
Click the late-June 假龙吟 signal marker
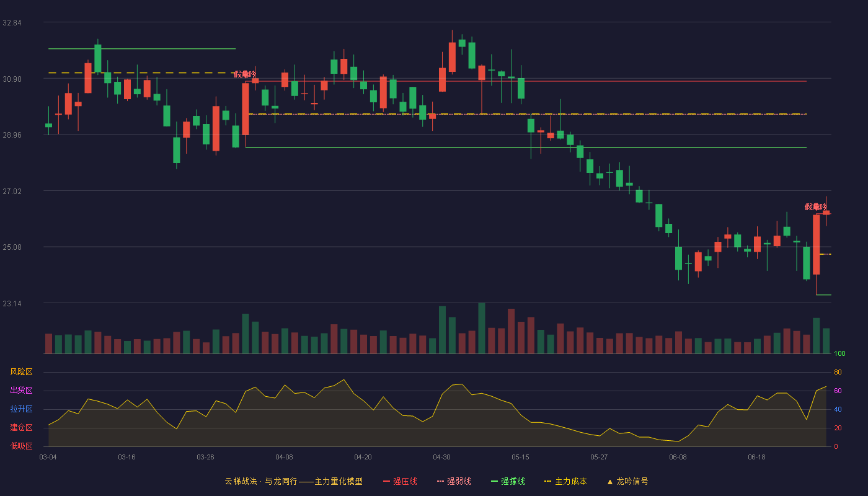tap(816, 207)
